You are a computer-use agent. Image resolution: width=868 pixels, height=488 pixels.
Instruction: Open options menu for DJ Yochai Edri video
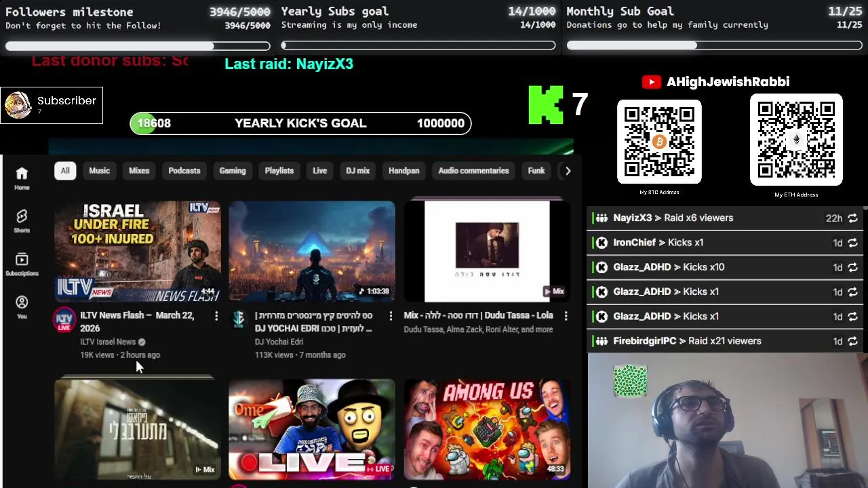(391, 316)
